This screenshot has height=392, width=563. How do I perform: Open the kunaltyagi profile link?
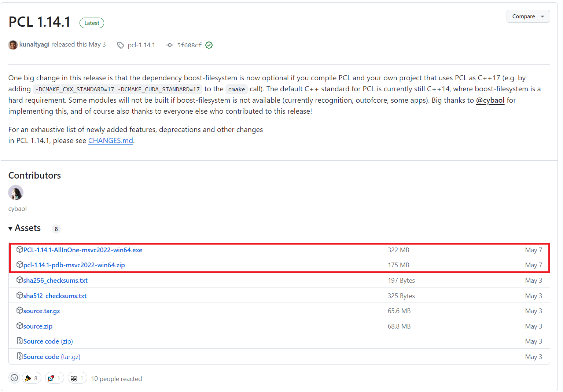[34, 44]
